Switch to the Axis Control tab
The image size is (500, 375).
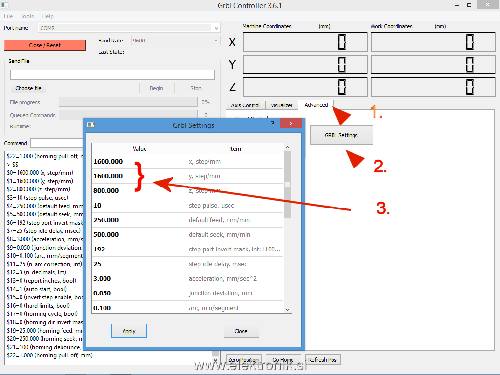245,105
